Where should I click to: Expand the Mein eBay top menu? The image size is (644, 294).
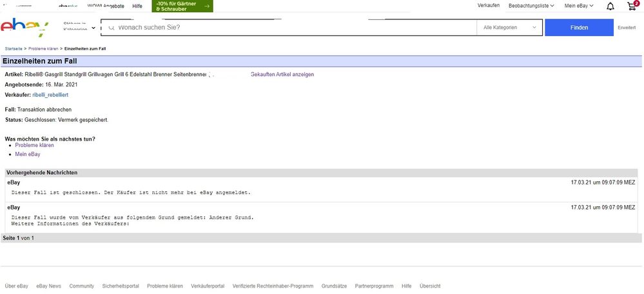(580, 6)
